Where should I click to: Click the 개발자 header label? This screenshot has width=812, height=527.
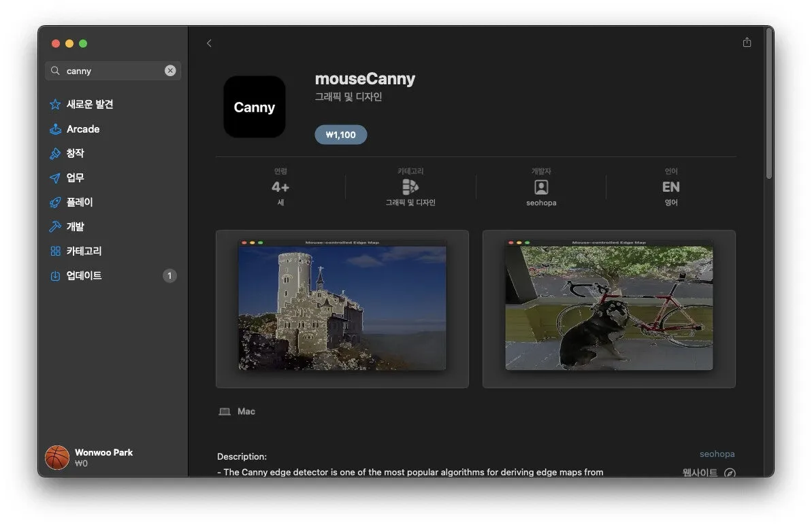point(541,171)
